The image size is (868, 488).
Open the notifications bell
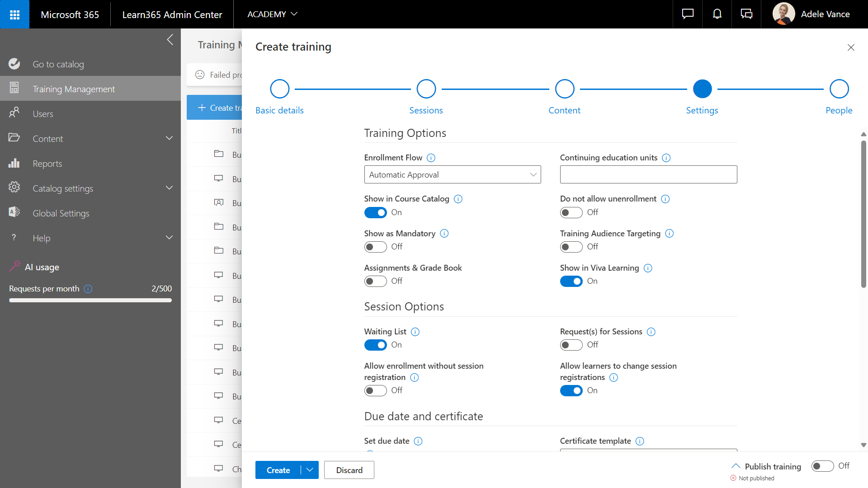(x=717, y=14)
